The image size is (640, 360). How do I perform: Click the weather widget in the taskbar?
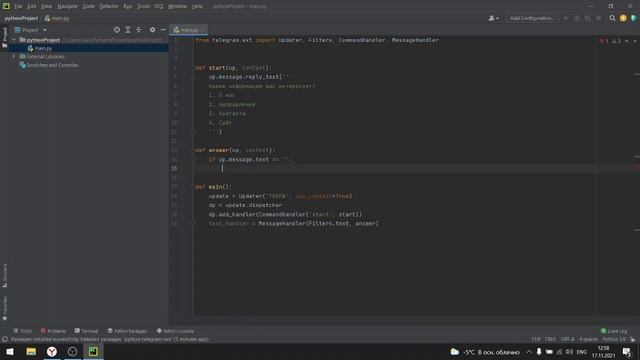[485, 352]
